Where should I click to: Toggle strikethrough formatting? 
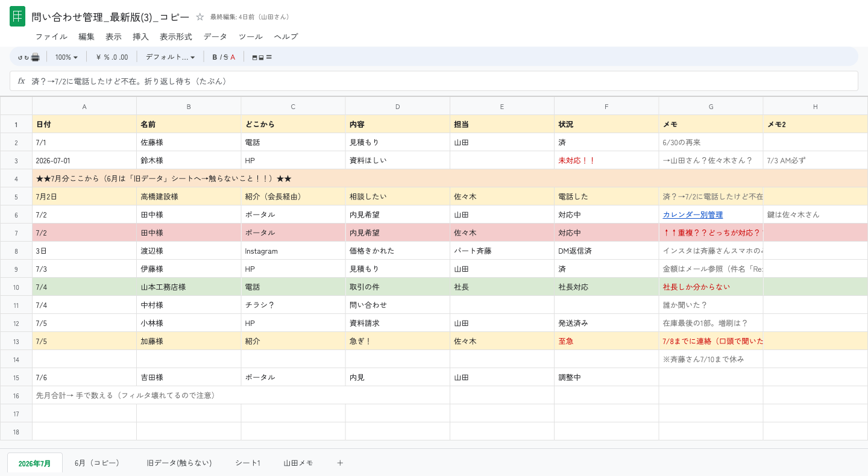225,57
